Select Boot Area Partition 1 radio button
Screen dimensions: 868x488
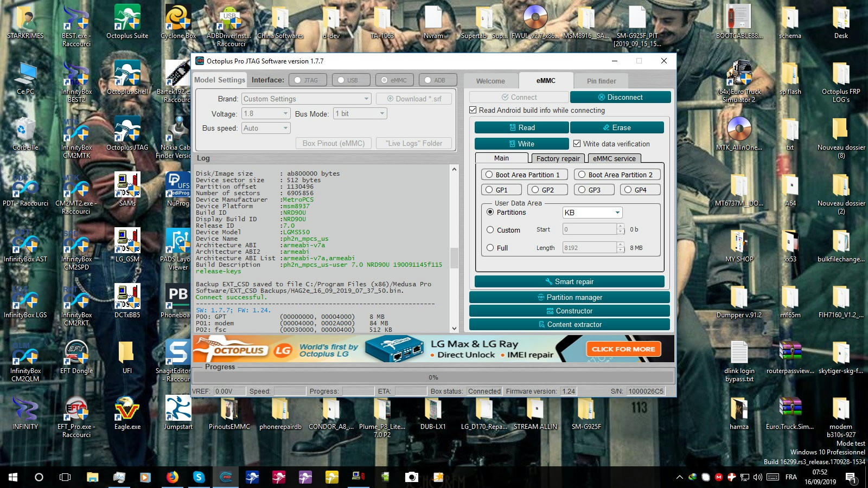[489, 175]
